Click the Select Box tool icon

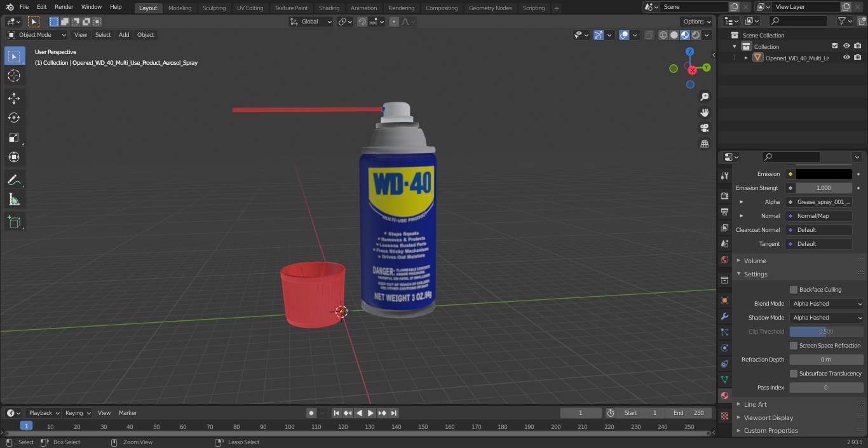click(14, 56)
